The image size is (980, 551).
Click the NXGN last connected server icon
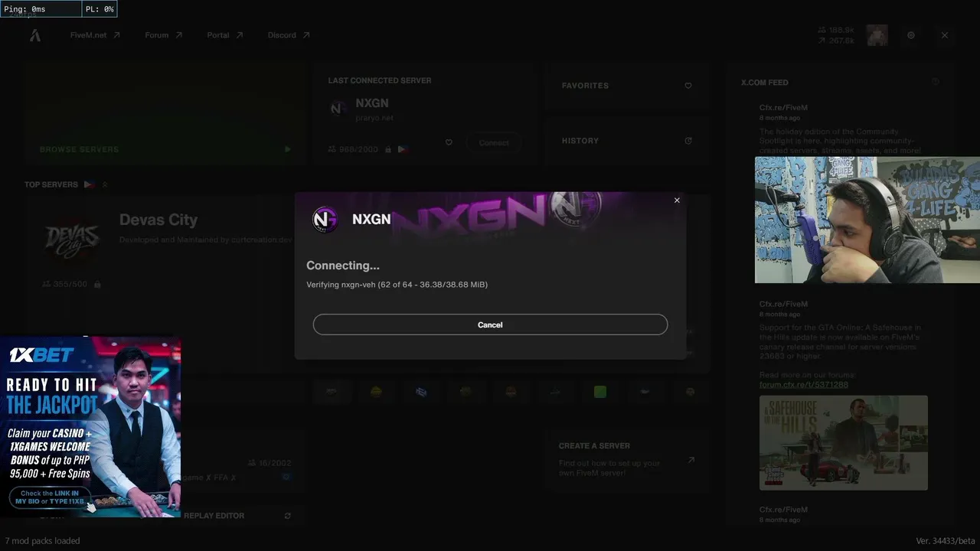[338, 109]
